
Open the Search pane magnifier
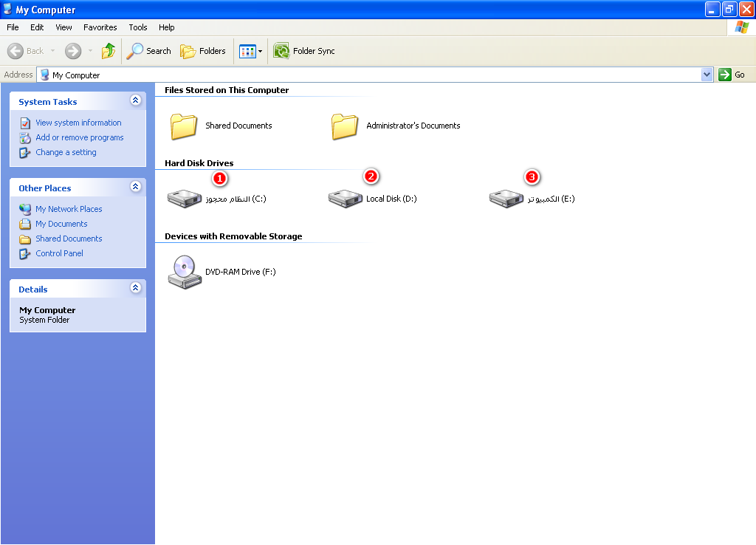[x=134, y=51]
